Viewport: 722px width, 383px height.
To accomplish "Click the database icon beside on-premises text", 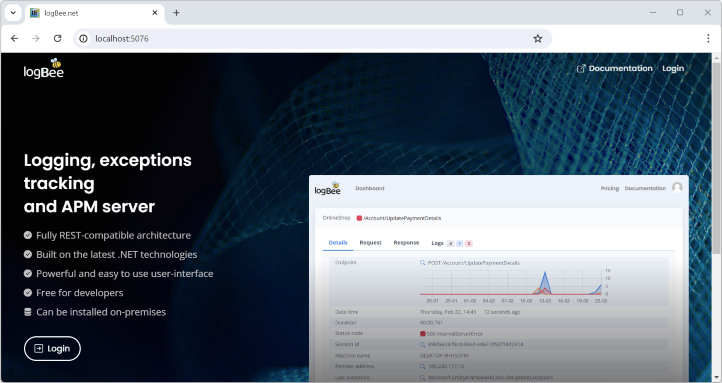I will click(28, 312).
